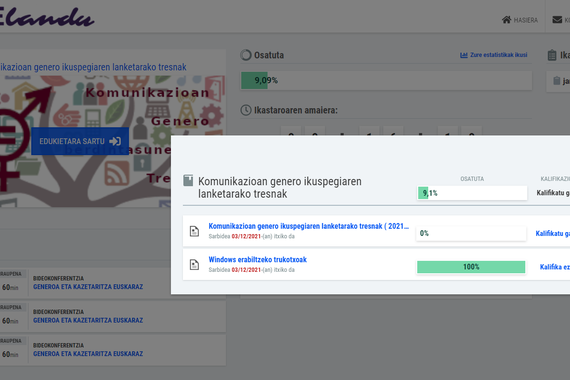Click the 9,09% Osatuta progress bar
Screen dimensions: 570x380
click(x=386, y=80)
